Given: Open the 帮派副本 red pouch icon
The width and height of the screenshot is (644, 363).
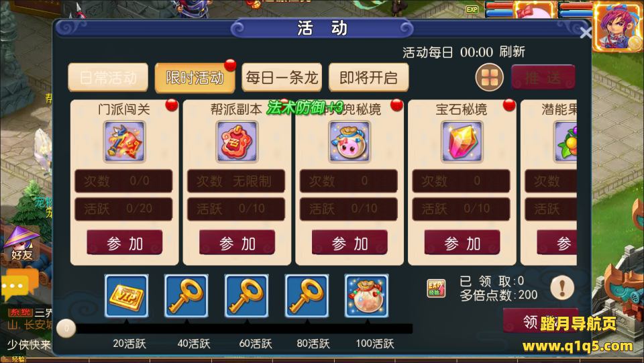Looking at the screenshot, I should tap(237, 142).
